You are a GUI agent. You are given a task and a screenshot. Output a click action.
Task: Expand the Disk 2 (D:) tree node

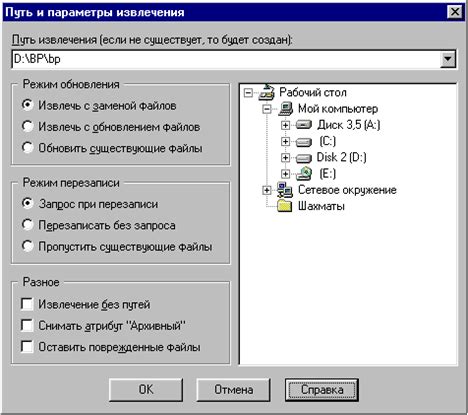pos(285,157)
